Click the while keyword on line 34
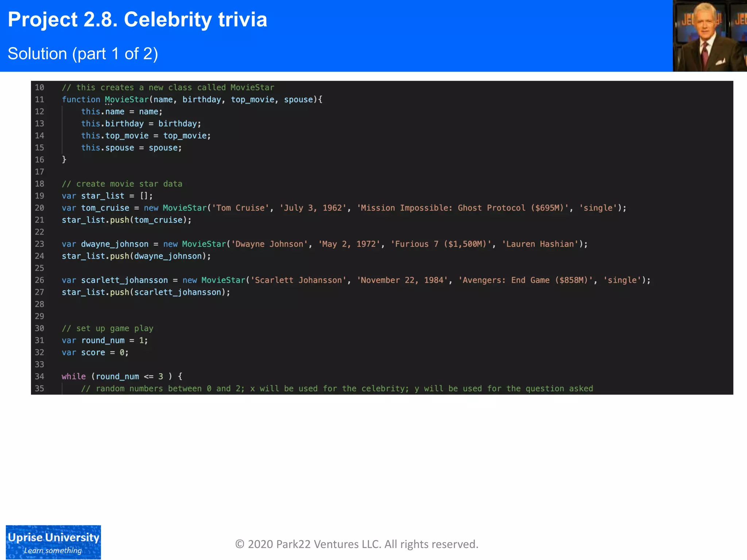 pyautogui.click(x=73, y=377)
